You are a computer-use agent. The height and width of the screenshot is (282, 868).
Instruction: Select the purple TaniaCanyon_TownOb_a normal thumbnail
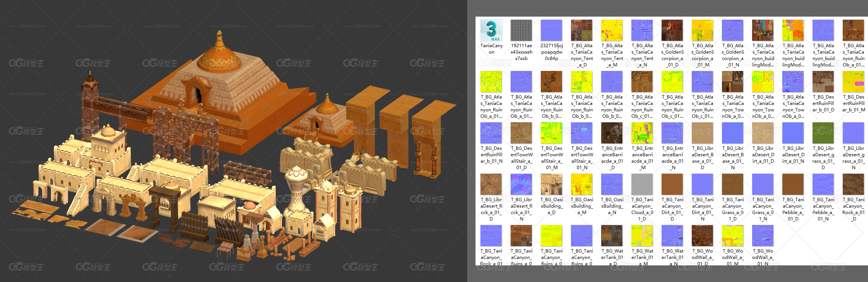793,82
